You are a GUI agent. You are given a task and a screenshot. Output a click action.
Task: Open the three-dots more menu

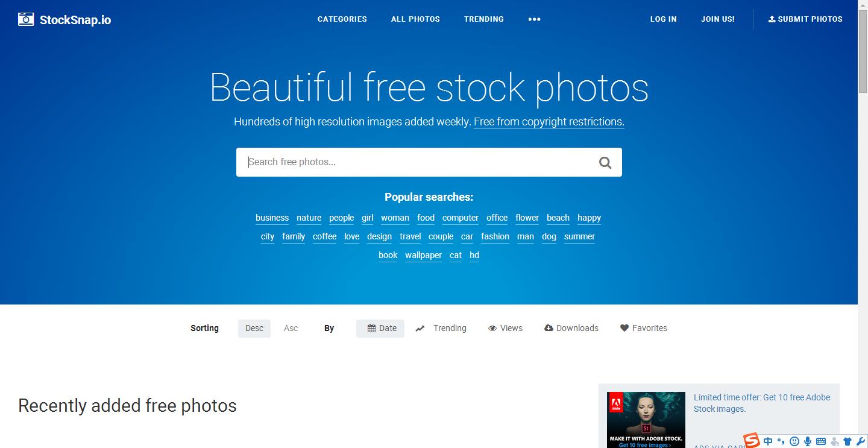pyautogui.click(x=534, y=19)
